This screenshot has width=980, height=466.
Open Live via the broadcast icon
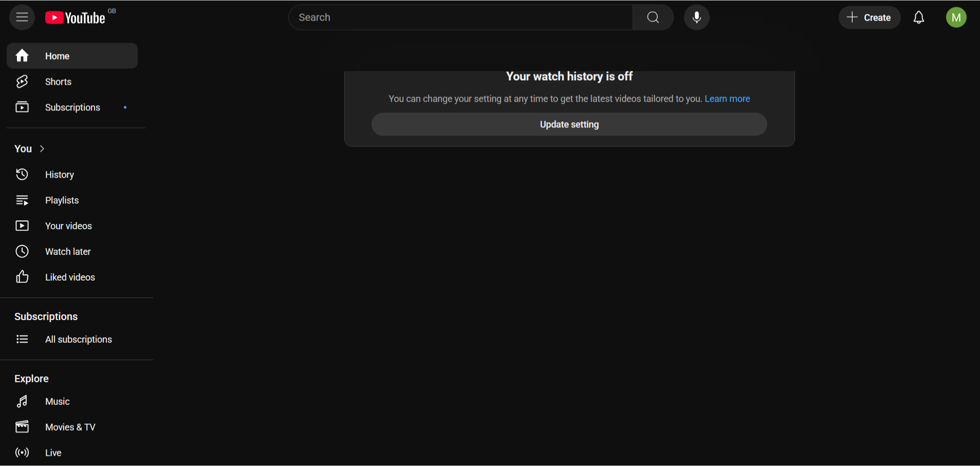click(22, 453)
